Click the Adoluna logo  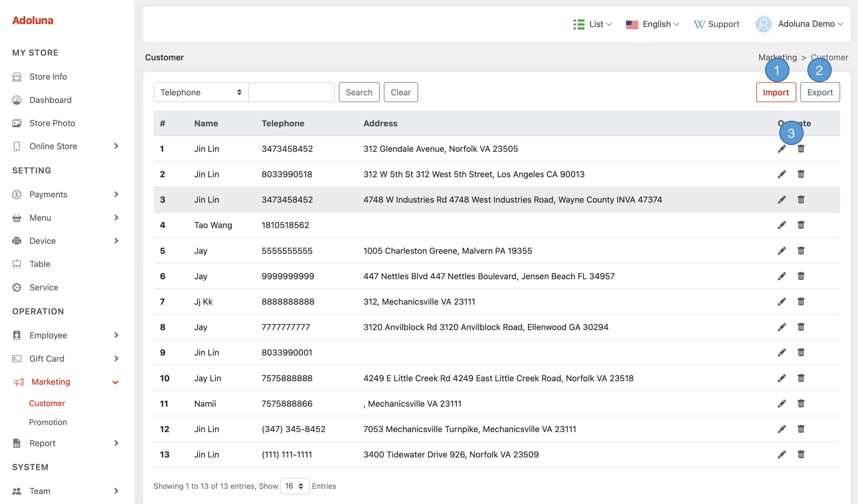(33, 20)
